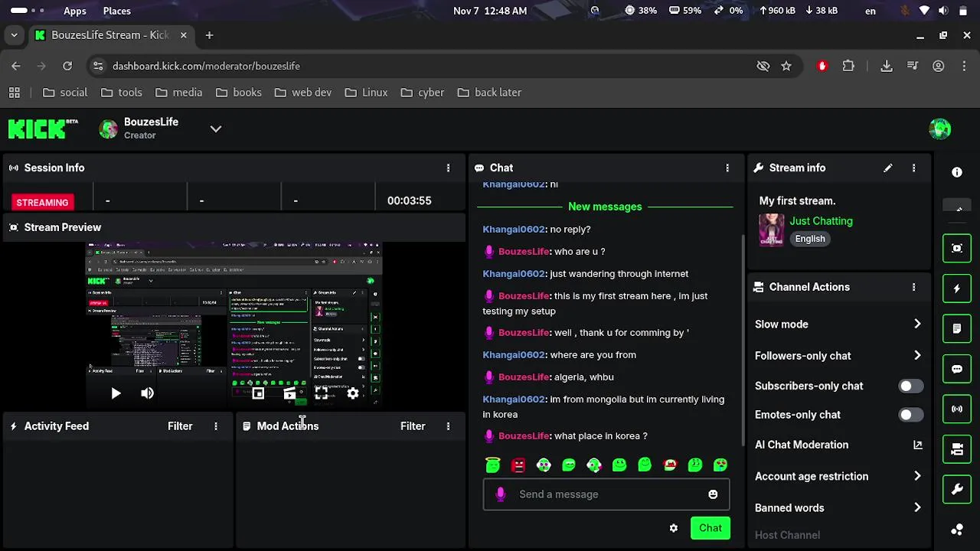Open the info icon in the right sidebar
The width and height of the screenshot is (980, 551).
tap(956, 172)
